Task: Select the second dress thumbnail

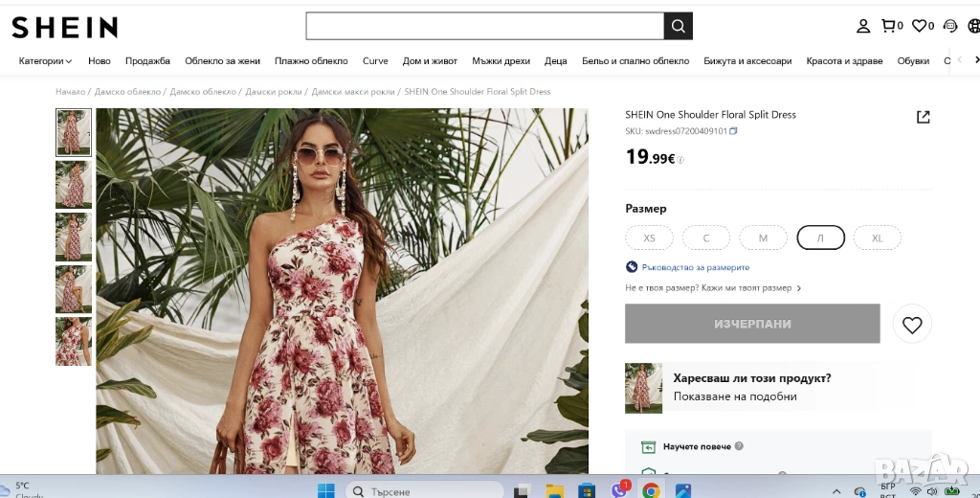Action: coord(74,185)
